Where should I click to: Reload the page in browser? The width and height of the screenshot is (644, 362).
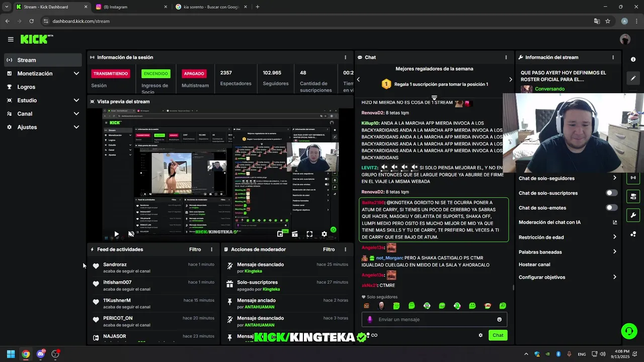(31, 21)
